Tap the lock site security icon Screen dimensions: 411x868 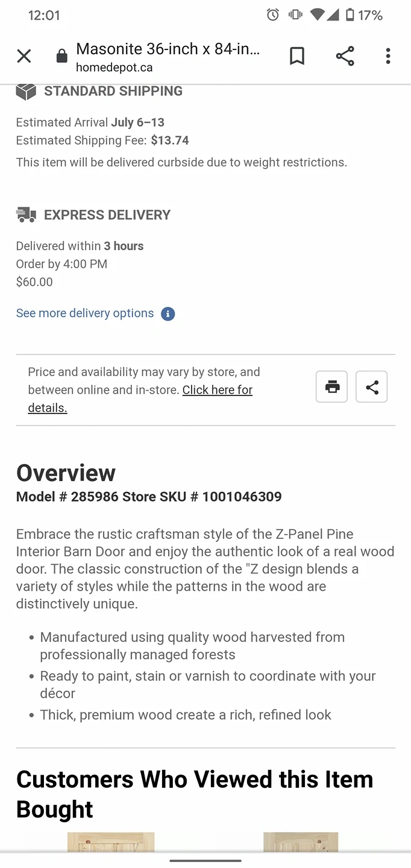(61, 57)
